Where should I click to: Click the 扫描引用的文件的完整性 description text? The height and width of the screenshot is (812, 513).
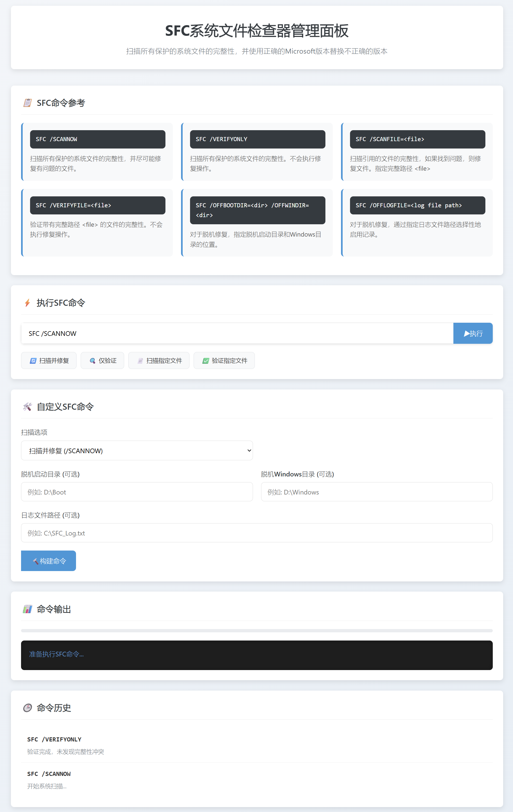click(x=415, y=164)
